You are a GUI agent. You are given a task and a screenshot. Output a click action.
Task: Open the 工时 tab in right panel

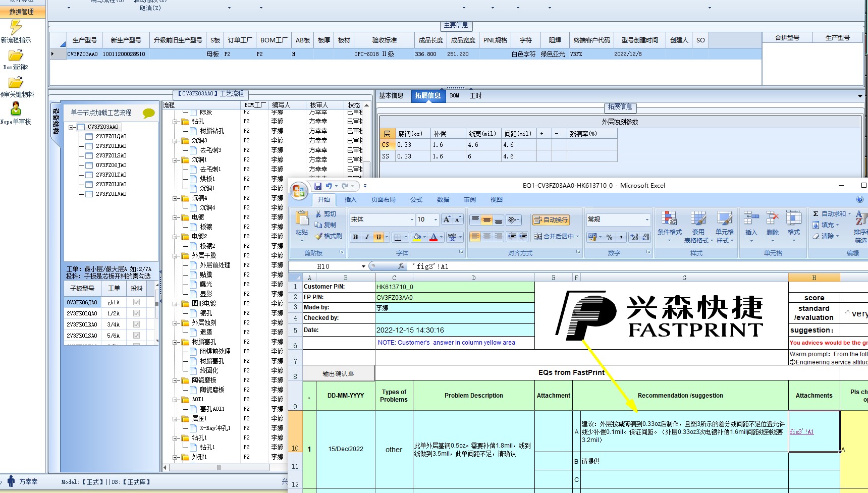pos(476,95)
